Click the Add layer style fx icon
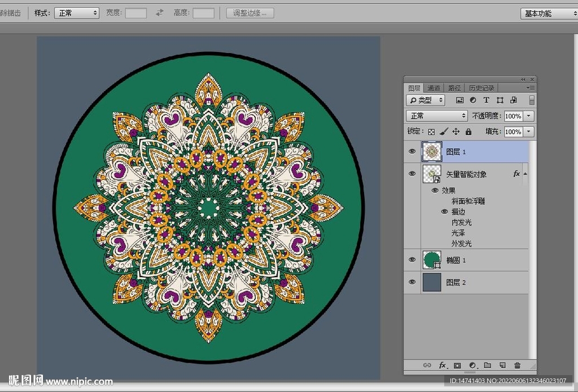 click(443, 365)
